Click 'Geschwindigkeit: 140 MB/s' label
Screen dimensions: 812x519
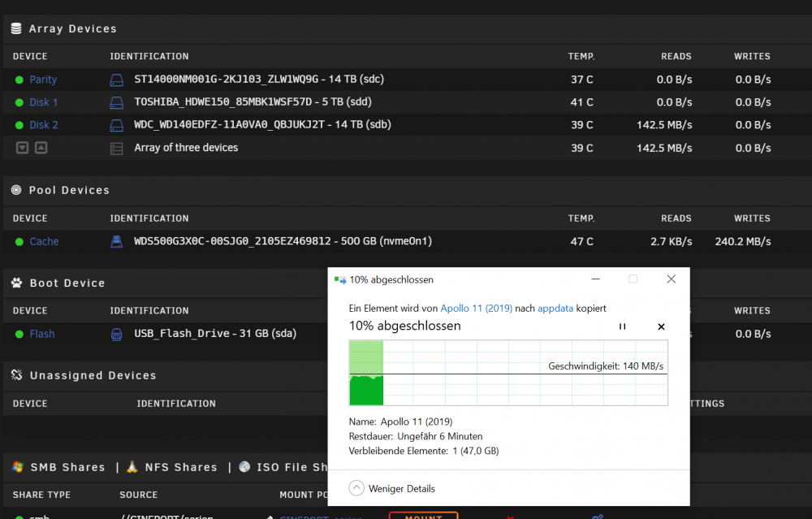pyautogui.click(x=606, y=366)
